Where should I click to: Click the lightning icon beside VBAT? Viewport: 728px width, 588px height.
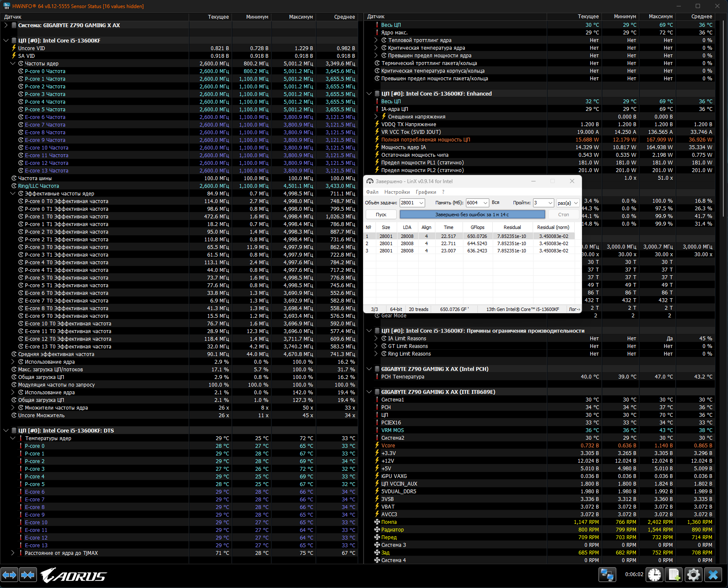pos(377,506)
